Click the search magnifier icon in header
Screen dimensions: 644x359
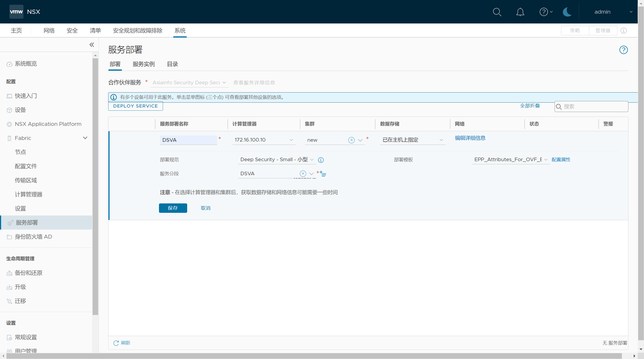click(x=497, y=12)
